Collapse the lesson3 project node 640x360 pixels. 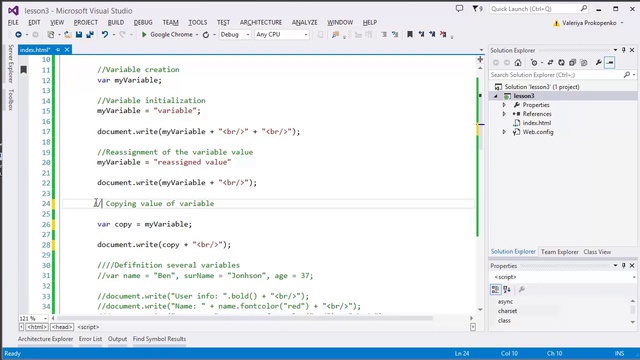(496, 96)
